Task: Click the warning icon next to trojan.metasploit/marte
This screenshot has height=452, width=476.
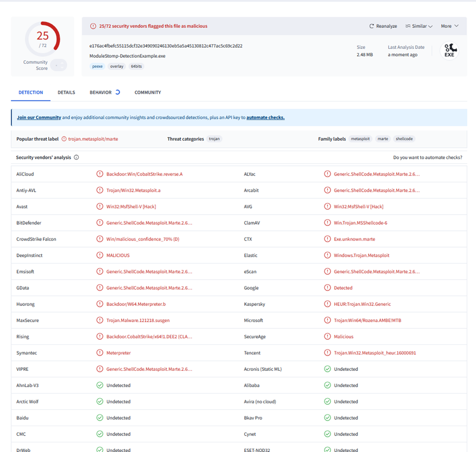Action: point(64,139)
